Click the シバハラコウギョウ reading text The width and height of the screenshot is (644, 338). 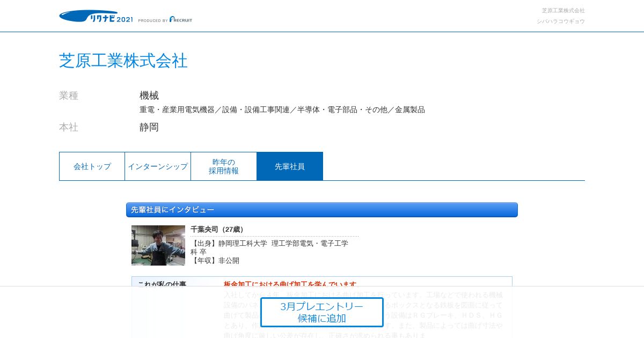pos(561,21)
